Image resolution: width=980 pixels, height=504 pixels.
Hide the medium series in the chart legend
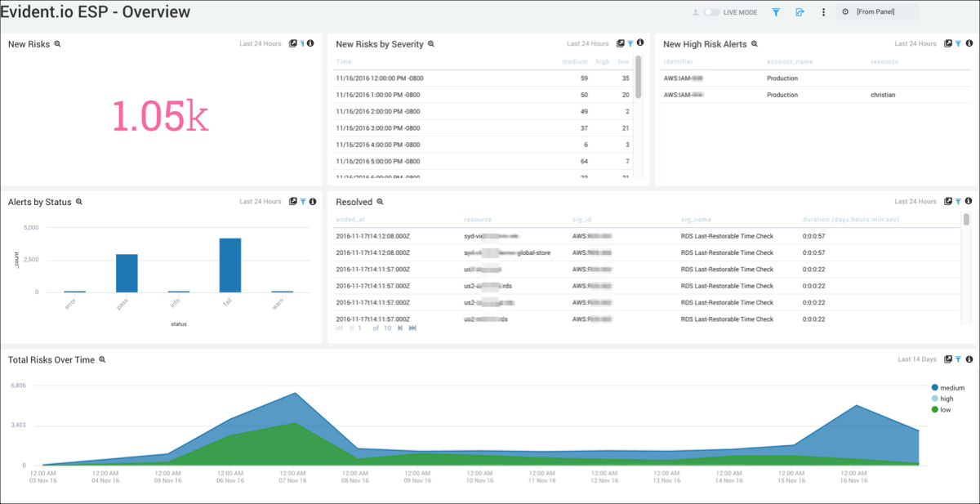point(949,387)
